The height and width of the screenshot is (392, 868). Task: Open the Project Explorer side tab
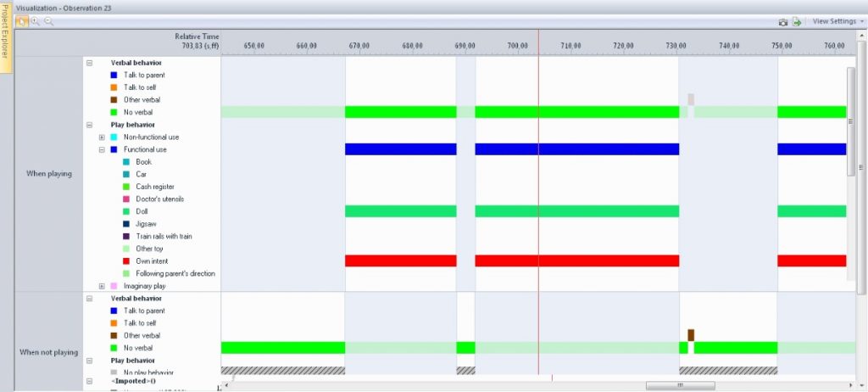pos(5,37)
